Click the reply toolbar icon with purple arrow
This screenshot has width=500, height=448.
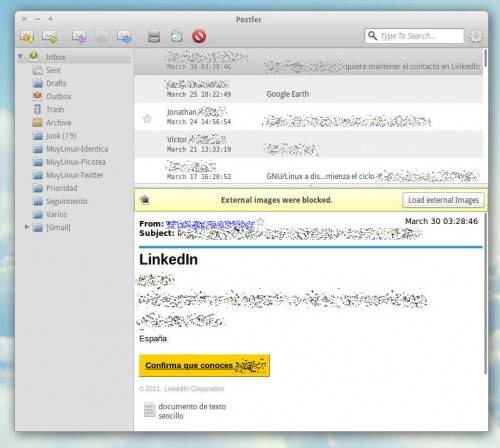(x=79, y=36)
